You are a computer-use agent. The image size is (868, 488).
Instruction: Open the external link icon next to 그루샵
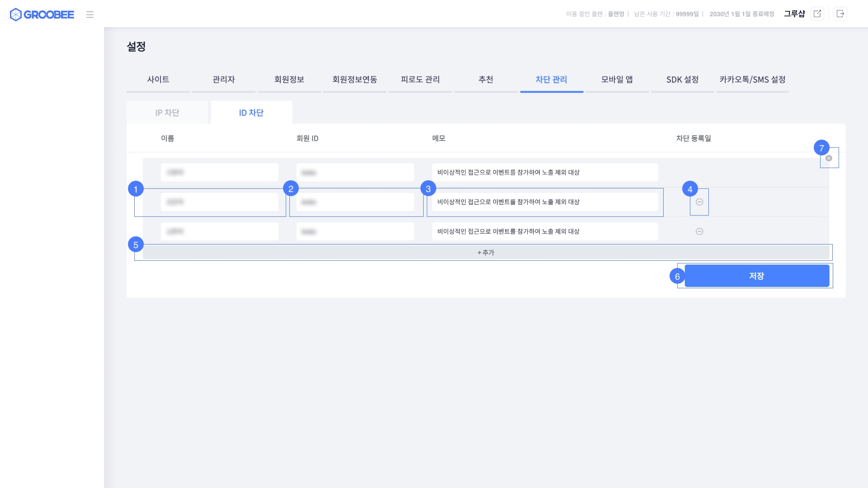click(x=817, y=14)
